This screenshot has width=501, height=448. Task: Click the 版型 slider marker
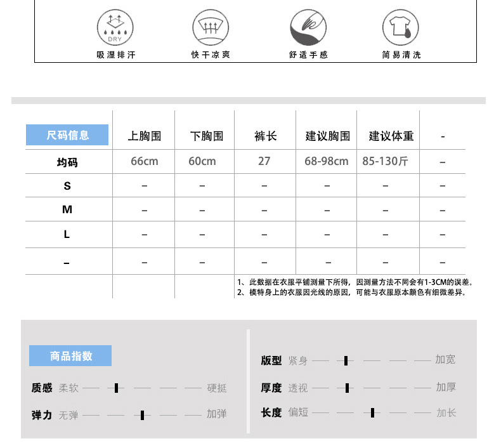pos(346,360)
